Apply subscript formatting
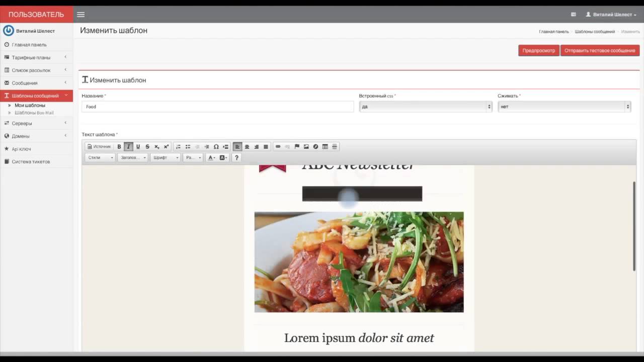The width and height of the screenshot is (644, 362). click(x=157, y=147)
